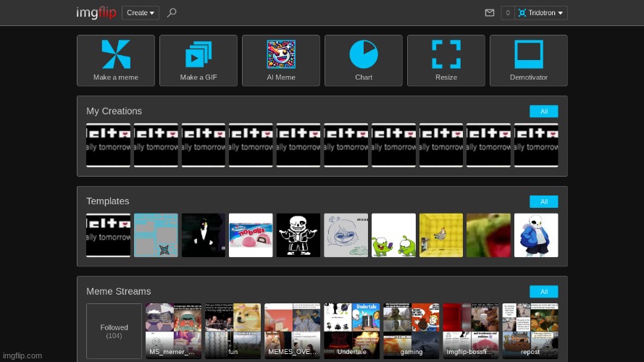This screenshot has height=362, width=644.
Task: Open the Undertale stream thumbnail
Action: click(352, 331)
